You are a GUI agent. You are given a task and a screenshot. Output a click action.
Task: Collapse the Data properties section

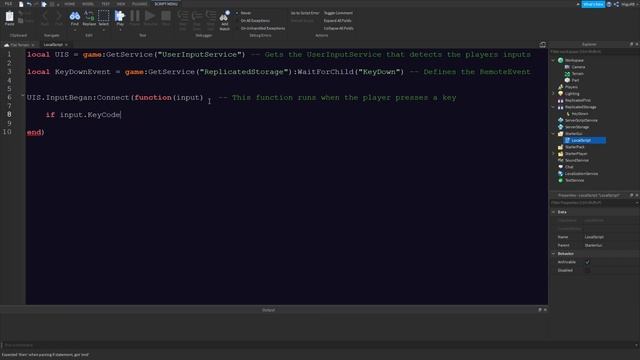(x=553, y=212)
